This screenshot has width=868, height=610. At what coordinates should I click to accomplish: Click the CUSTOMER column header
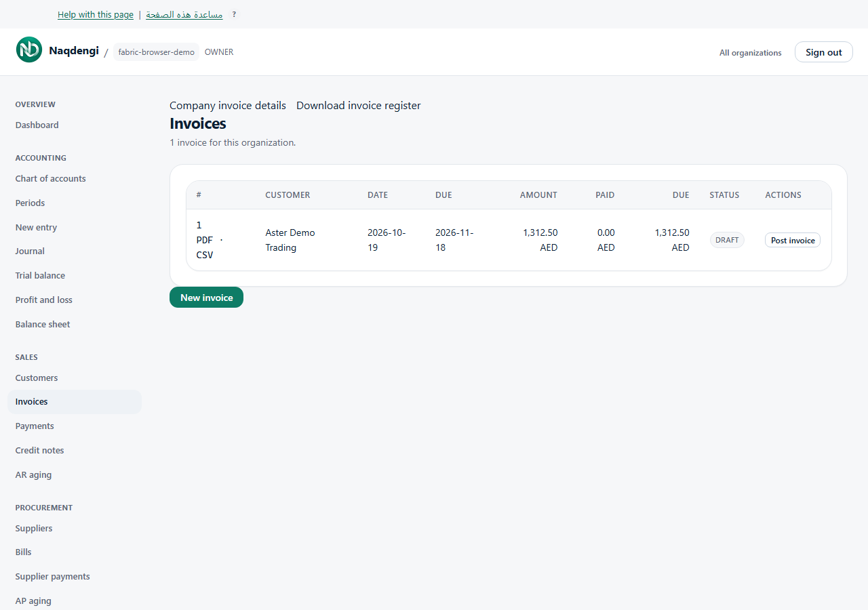pyautogui.click(x=288, y=195)
